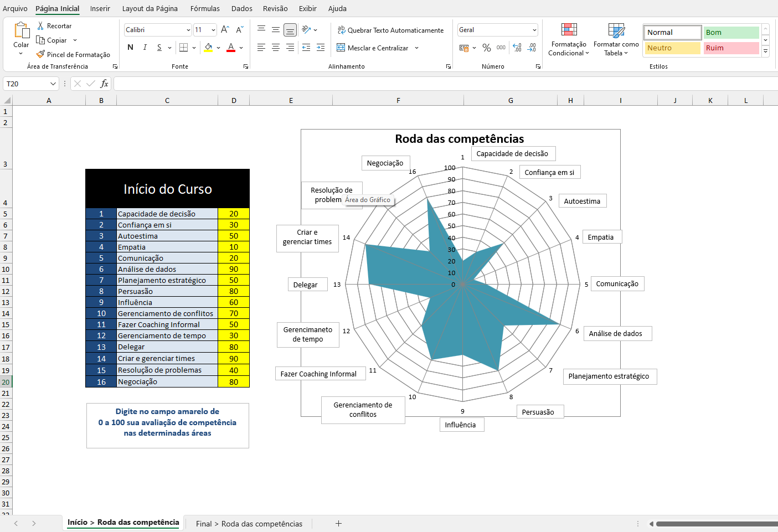Click the Recortar scissors icon

pos(40,26)
